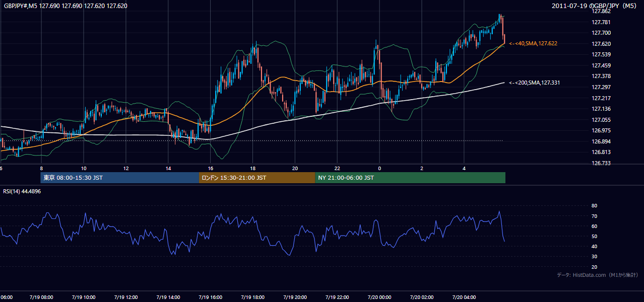
Task: Click the RSI 40 level label
Action: [x=594, y=246]
